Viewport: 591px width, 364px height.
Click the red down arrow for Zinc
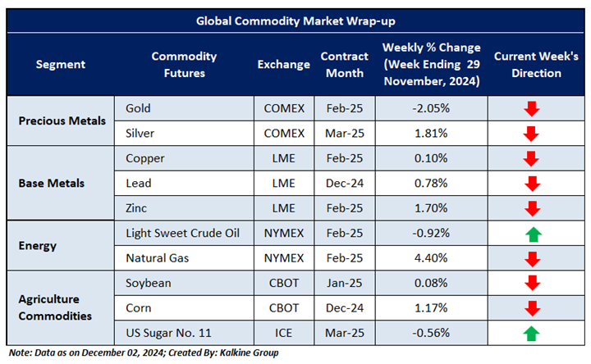click(530, 208)
